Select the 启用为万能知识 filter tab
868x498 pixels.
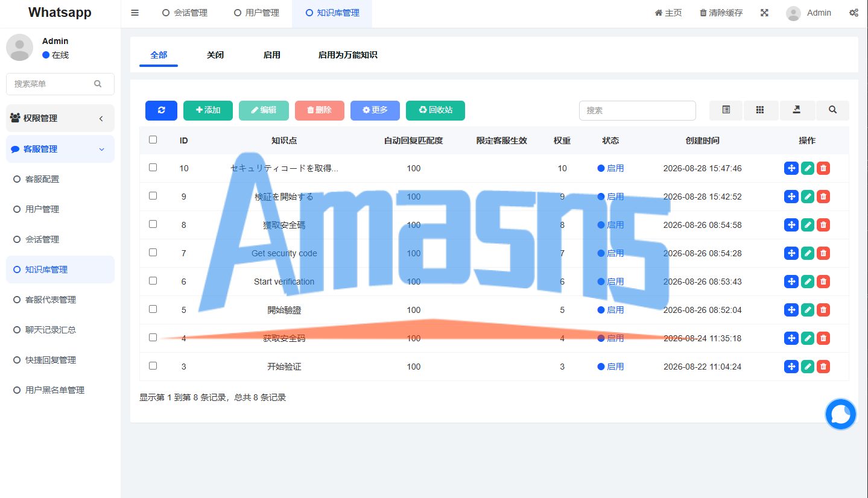tap(348, 55)
